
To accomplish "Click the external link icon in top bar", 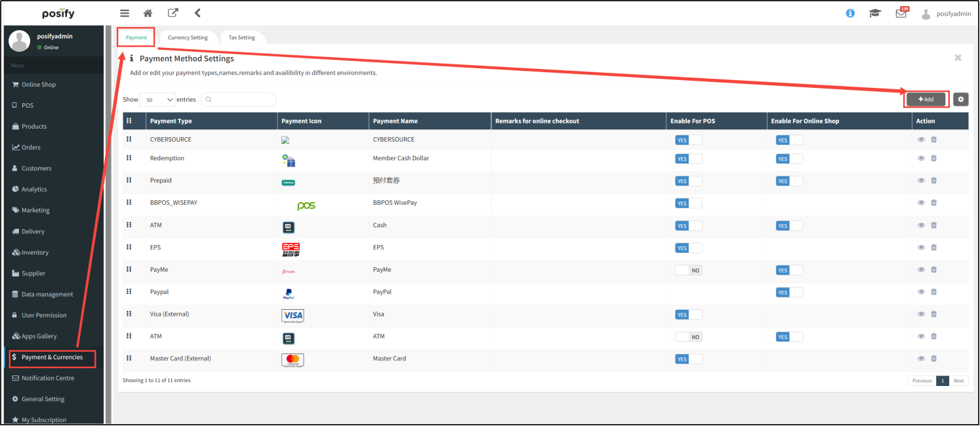I will coord(173,13).
